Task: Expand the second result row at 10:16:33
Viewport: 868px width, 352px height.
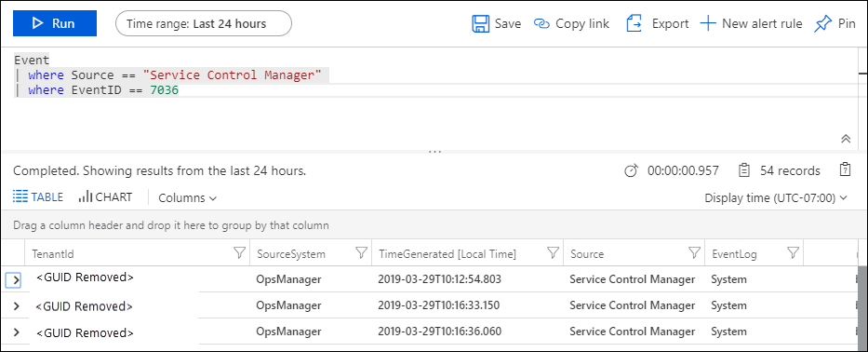Action: tap(16, 305)
